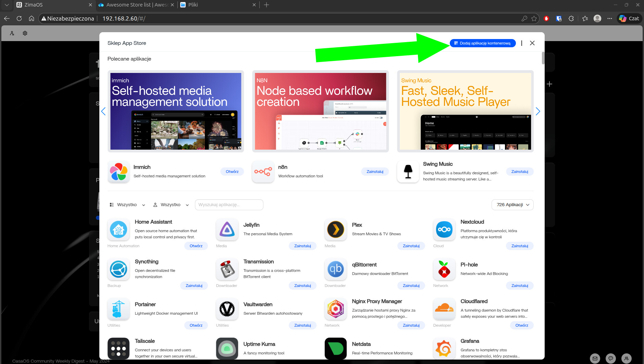This screenshot has height=364, width=644.
Task: Close the Sklep App Store dialog
Action: point(532,43)
